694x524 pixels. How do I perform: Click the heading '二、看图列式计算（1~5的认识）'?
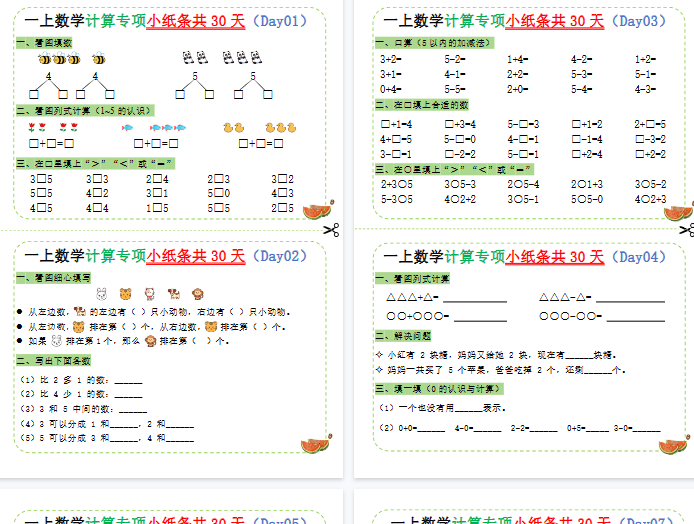(x=85, y=111)
